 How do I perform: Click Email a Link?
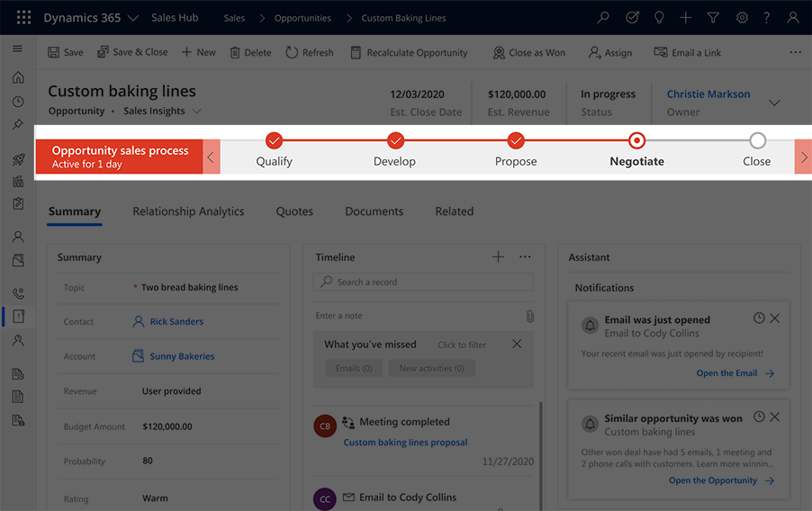click(687, 52)
